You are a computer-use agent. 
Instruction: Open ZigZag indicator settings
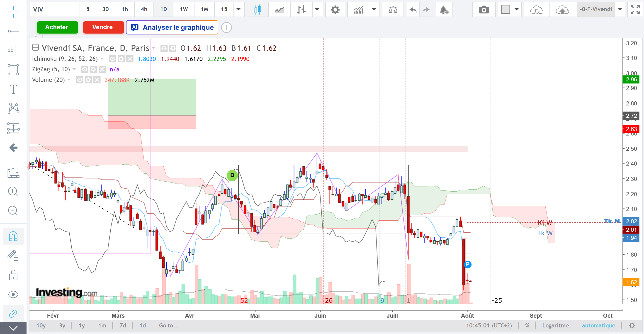(x=93, y=69)
